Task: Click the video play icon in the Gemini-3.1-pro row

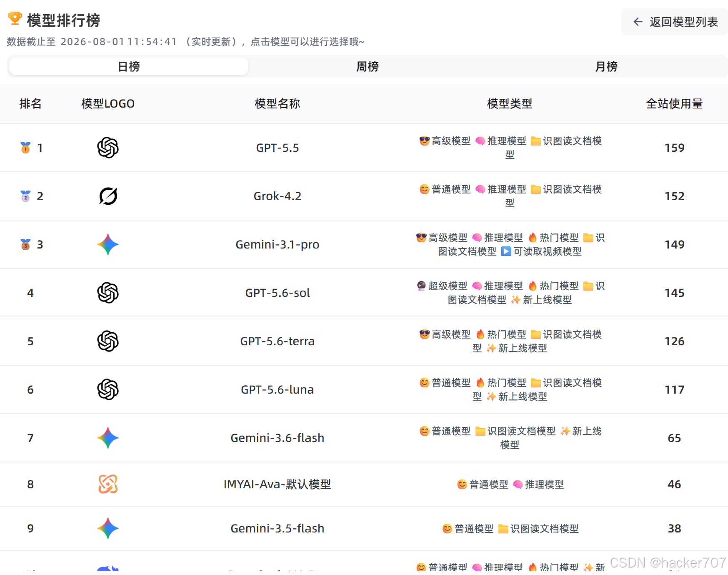Action: 506,251
